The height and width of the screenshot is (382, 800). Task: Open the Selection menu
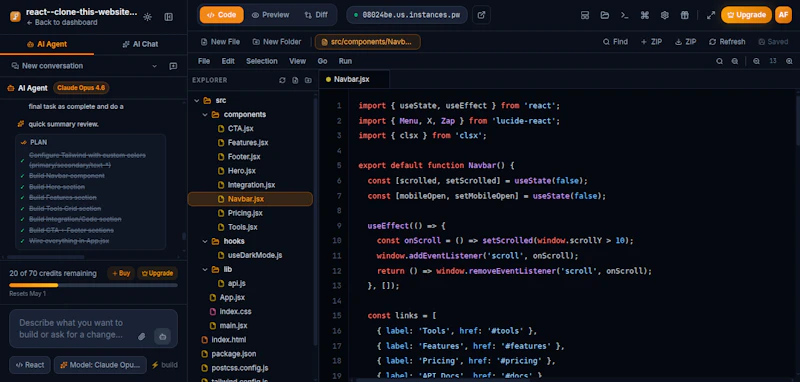click(262, 61)
